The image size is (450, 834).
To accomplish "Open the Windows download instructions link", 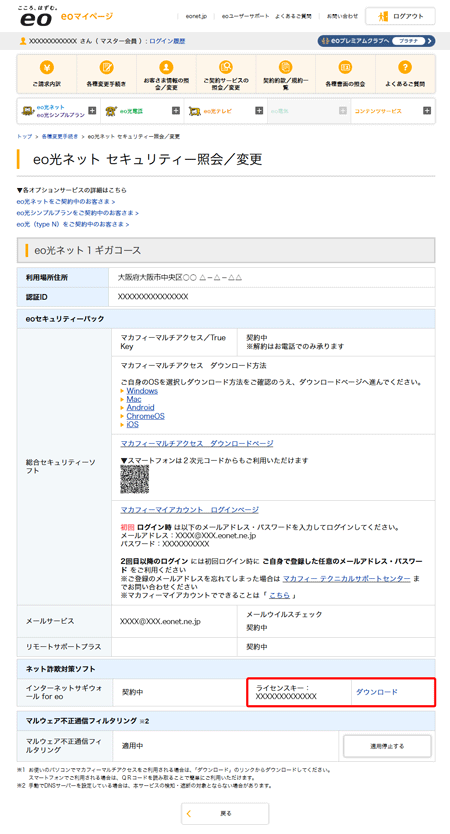I will [x=142, y=391].
